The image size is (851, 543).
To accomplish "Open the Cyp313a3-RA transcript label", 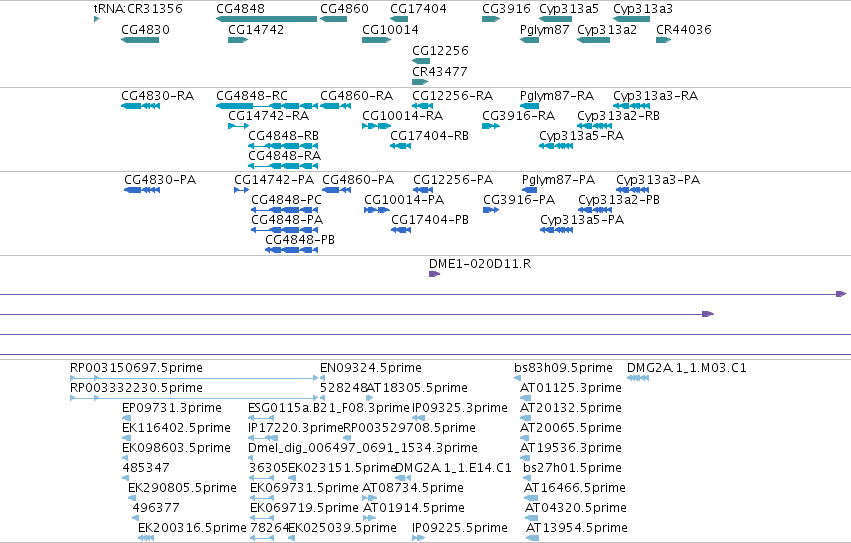I will (x=656, y=96).
